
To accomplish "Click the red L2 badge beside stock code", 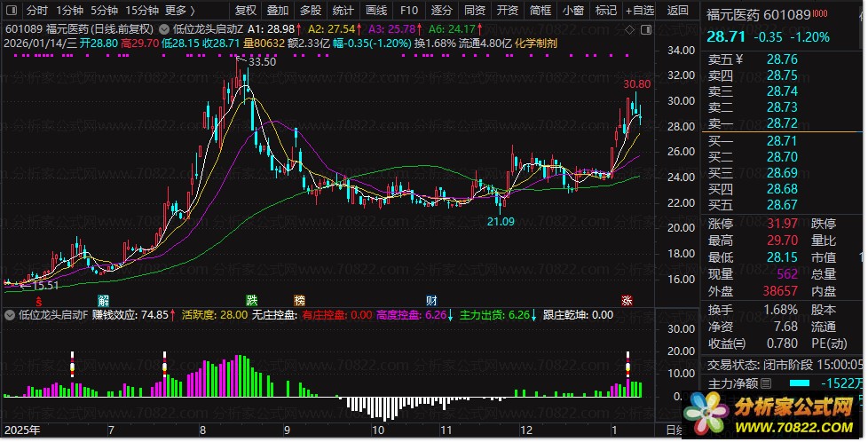I will tap(820, 13).
